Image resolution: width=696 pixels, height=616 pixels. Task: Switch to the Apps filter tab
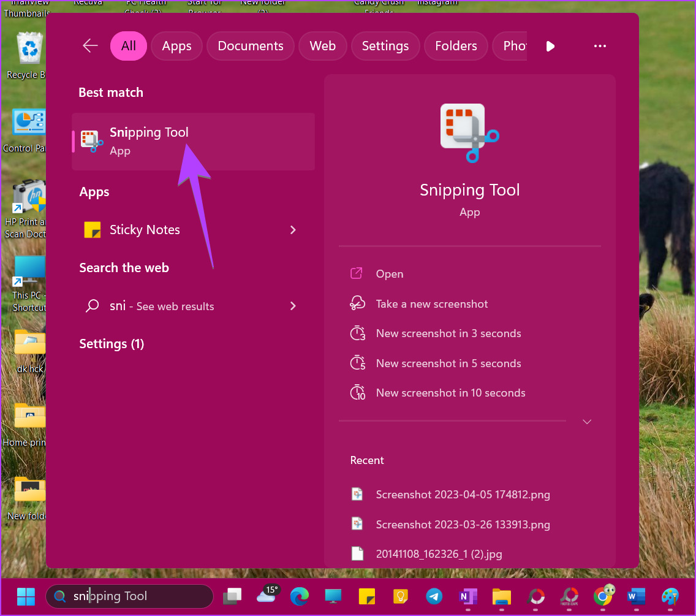176,46
